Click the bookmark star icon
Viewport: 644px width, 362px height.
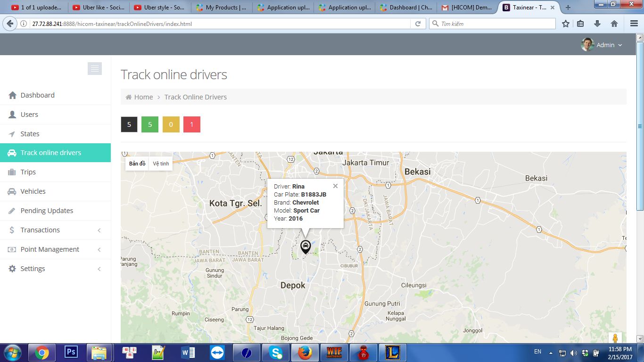click(566, 24)
